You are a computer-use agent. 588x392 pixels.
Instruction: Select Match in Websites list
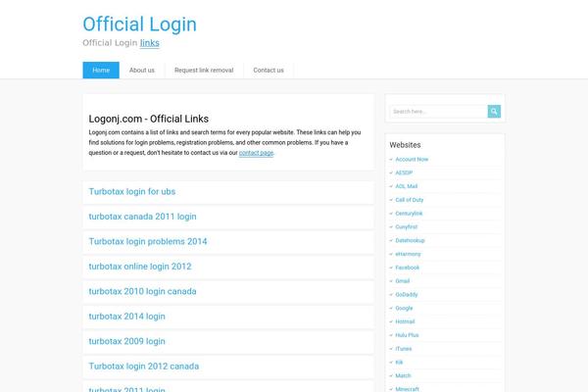(403, 375)
